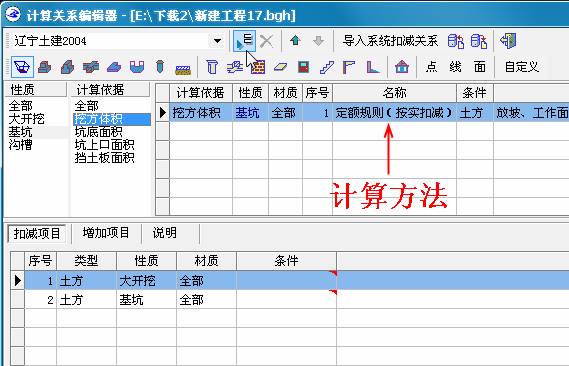569x366 pixels.
Task: Click the exit door icon
Action: pos(508,41)
